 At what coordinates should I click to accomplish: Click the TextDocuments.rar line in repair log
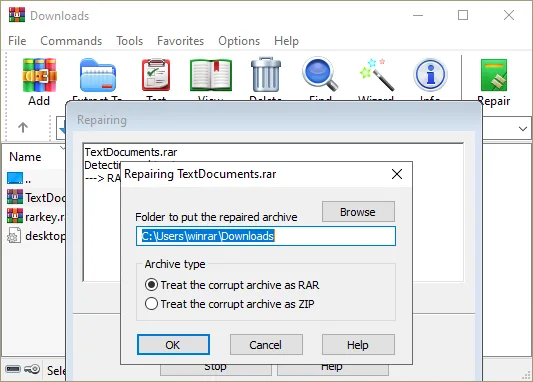coord(131,152)
